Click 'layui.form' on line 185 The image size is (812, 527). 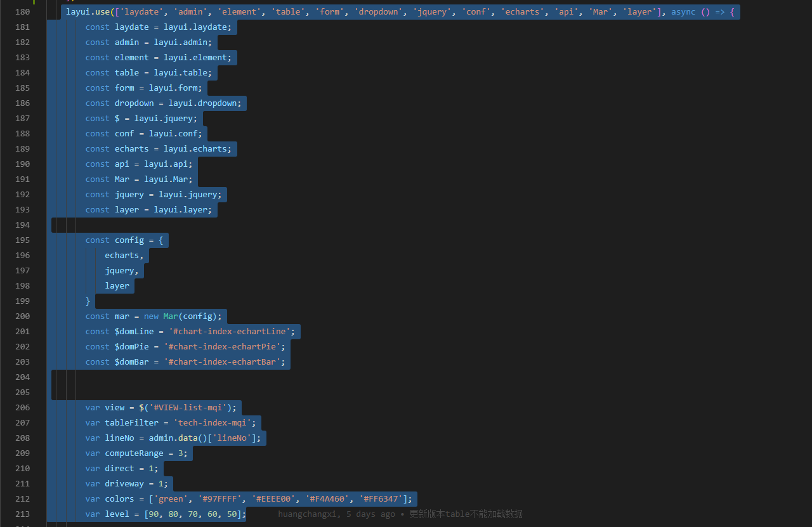(173, 88)
